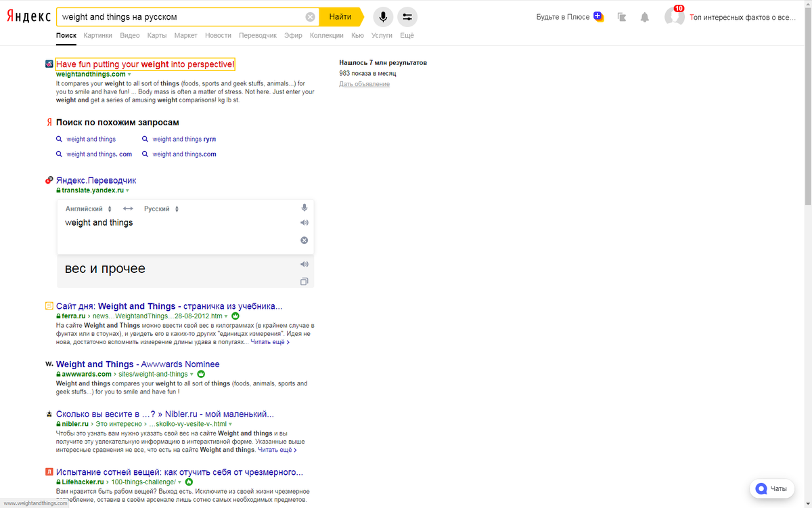Switch to Эфир tab

click(293, 35)
